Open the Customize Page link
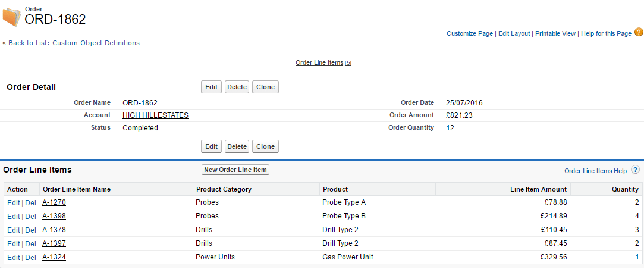Screen dimensions: 644x269 (469, 34)
